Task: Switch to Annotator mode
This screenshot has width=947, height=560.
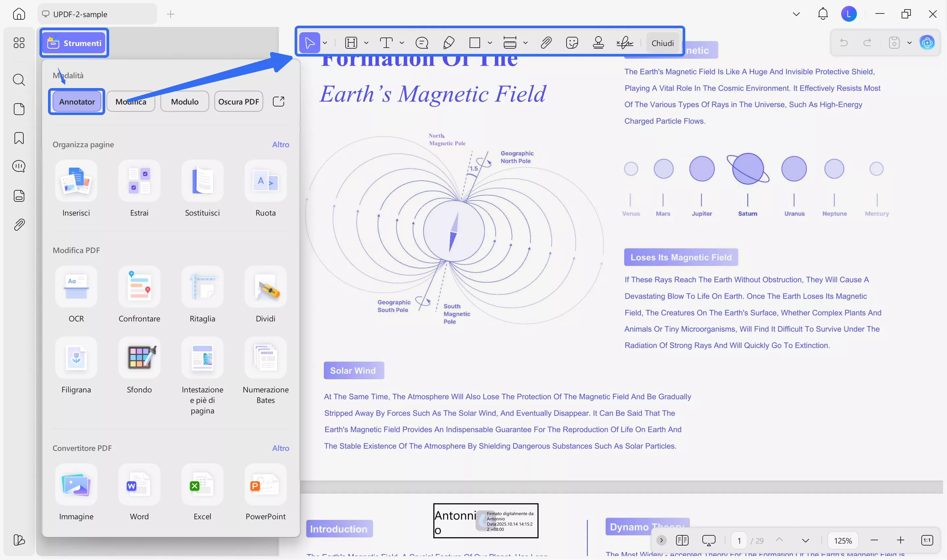Action: click(77, 102)
